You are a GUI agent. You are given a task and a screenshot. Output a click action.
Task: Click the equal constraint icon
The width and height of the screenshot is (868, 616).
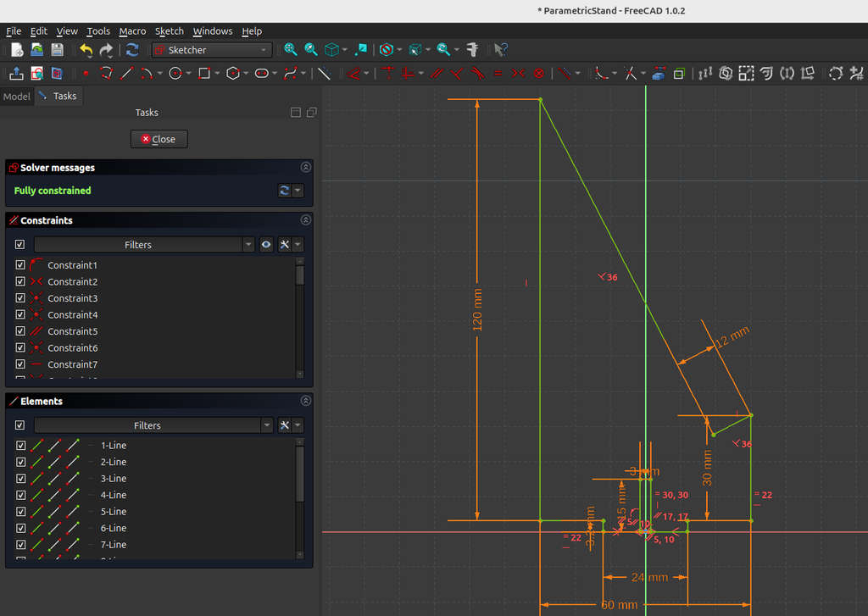point(498,74)
